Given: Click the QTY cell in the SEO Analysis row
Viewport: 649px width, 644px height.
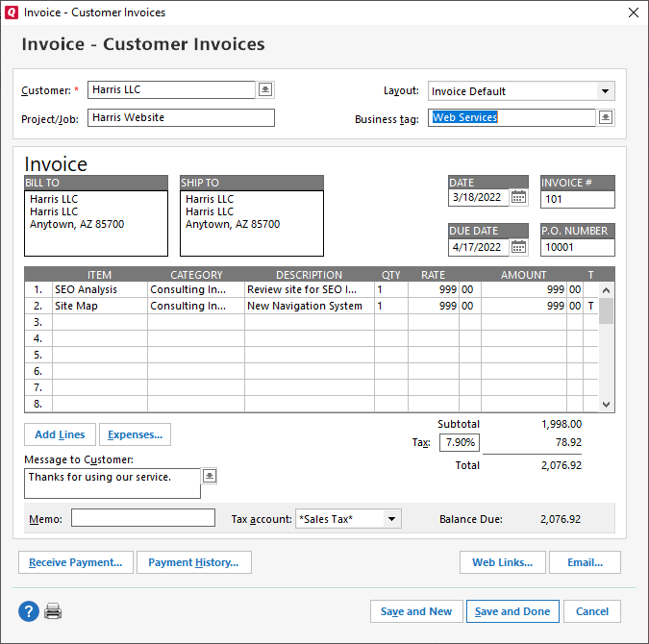Looking at the screenshot, I should (391, 289).
